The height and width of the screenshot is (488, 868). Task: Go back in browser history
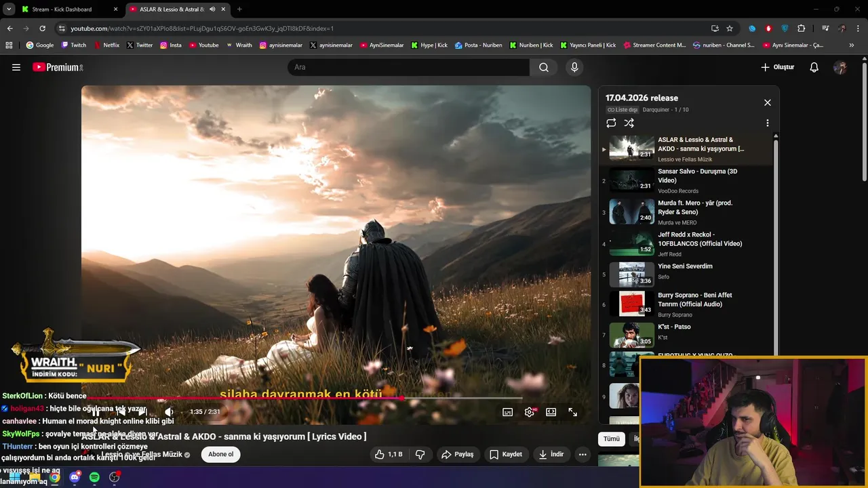[9, 28]
